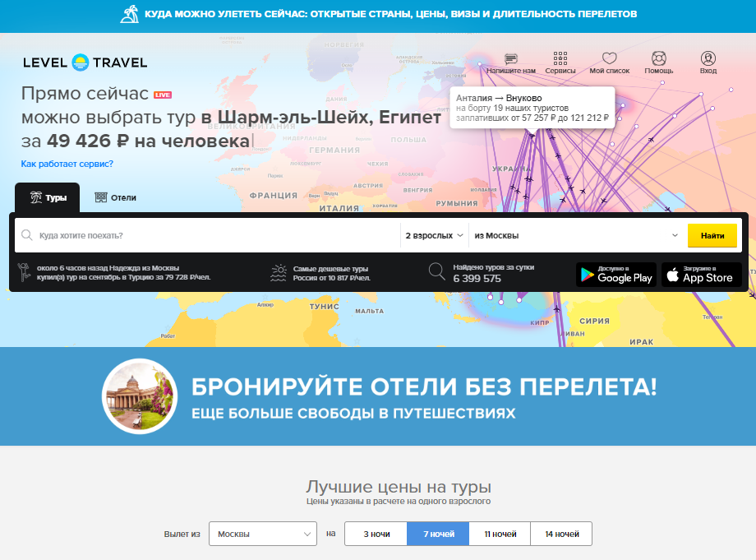Open the "Как работает сервис?" link
The height and width of the screenshot is (560, 756).
(67, 164)
